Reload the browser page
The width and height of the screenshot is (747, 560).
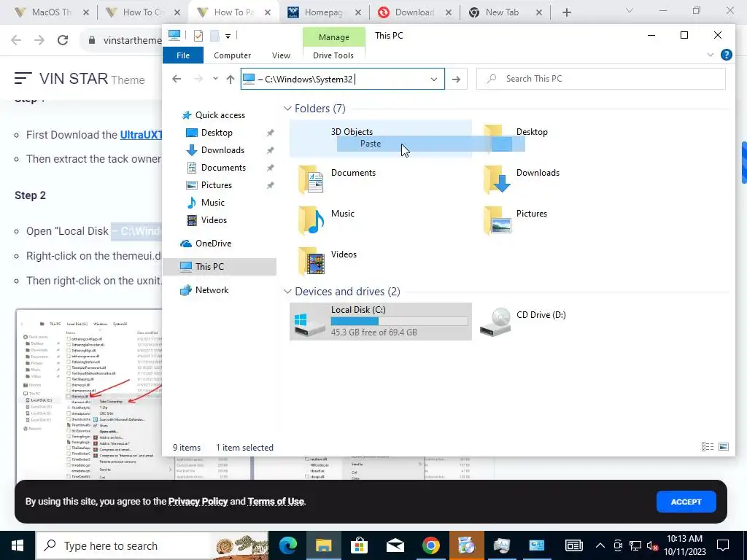63,40
